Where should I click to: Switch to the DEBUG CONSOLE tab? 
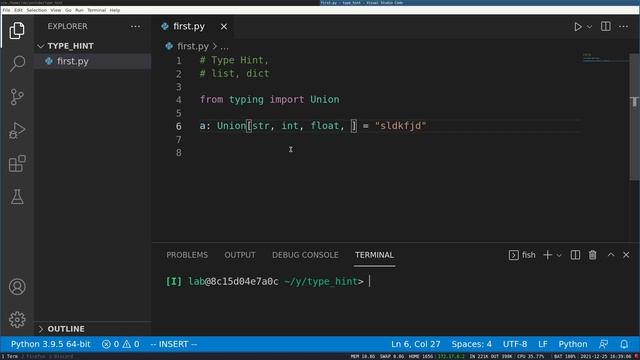[305, 255]
